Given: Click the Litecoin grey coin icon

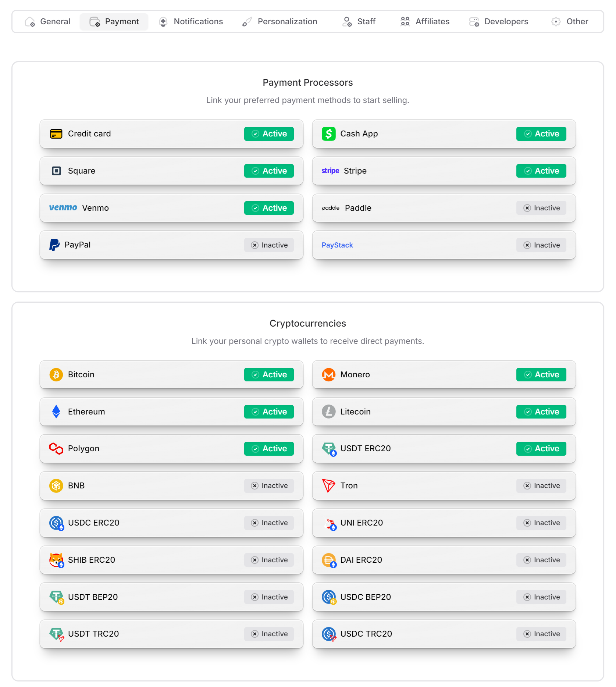Looking at the screenshot, I should pyautogui.click(x=328, y=412).
